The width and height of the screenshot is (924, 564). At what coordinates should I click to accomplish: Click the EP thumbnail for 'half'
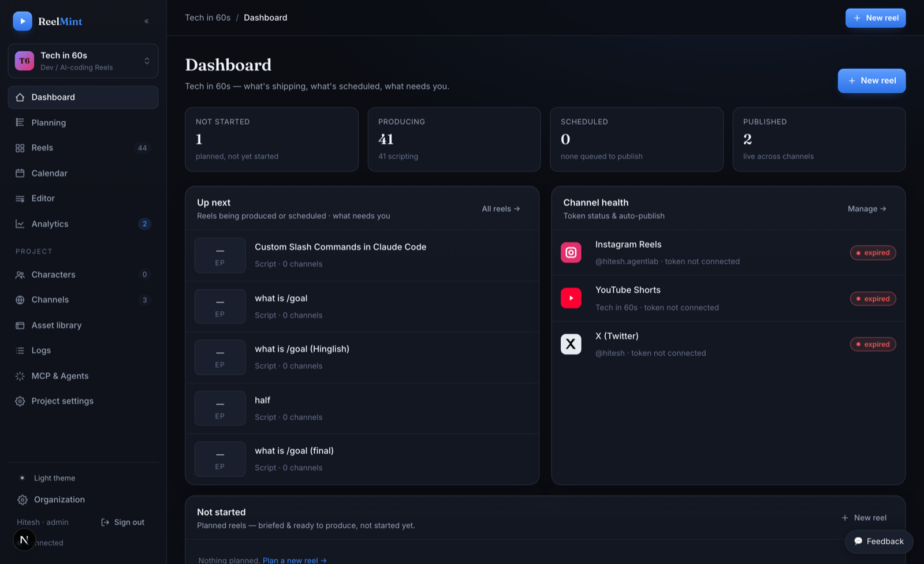point(220,408)
